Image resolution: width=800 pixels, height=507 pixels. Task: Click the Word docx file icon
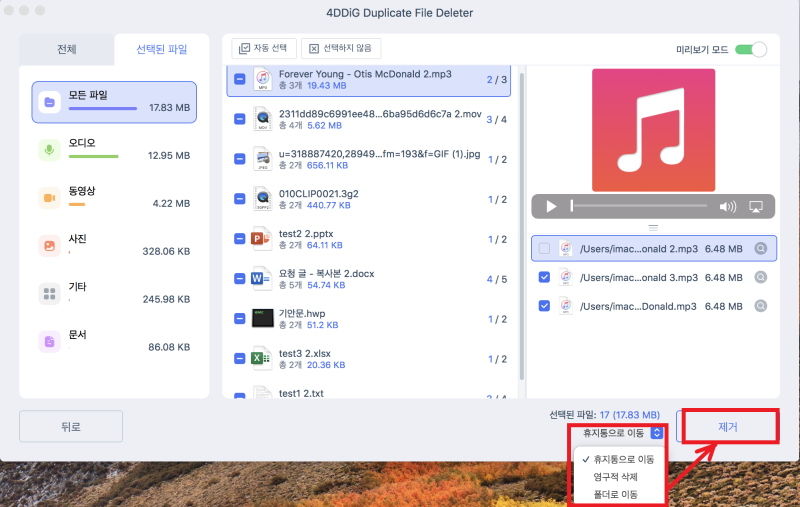[x=261, y=278]
